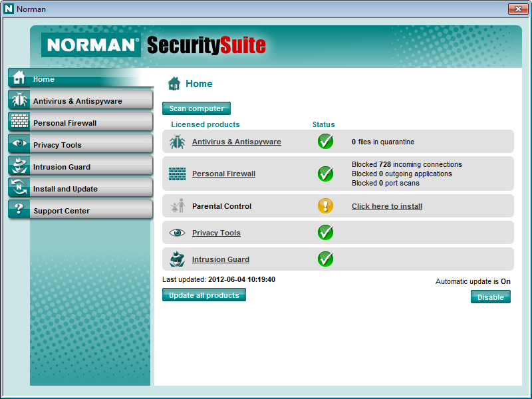
Task: Click green checkmark status for Personal Firewall
Action: coord(325,174)
